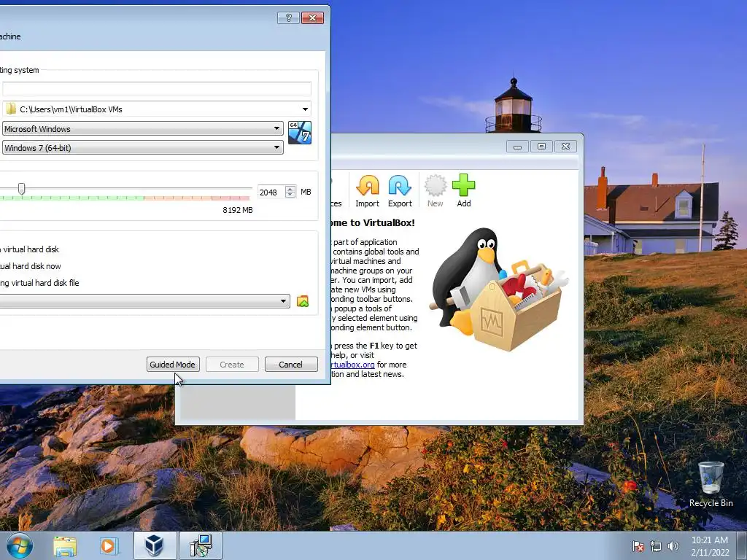Click the memory slider's red zone

pos(197,198)
